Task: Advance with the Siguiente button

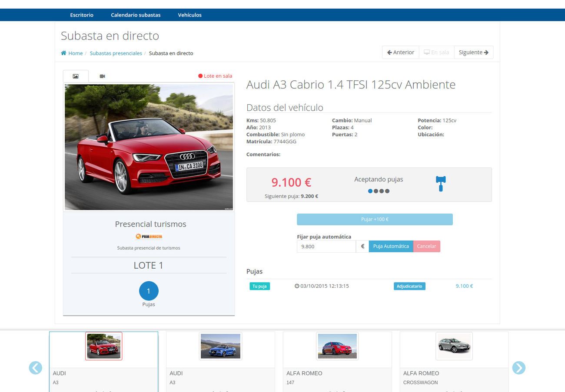Action: click(473, 52)
